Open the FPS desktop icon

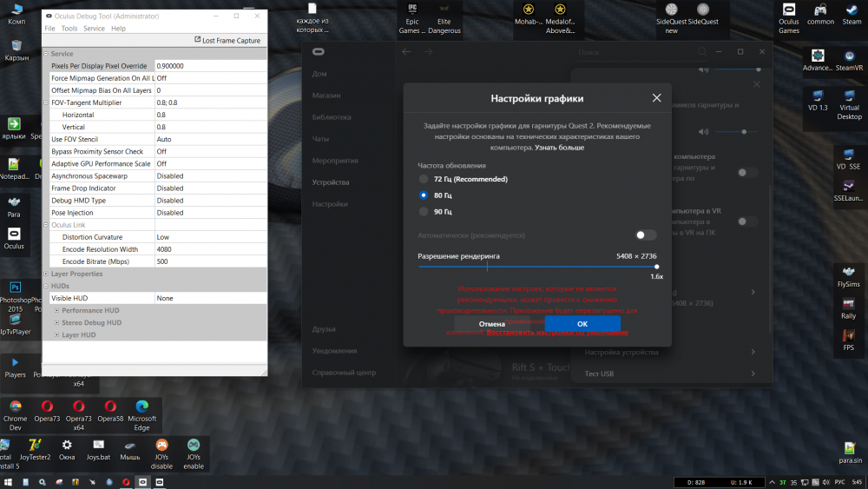pyautogui.click(x=849, y=340)
